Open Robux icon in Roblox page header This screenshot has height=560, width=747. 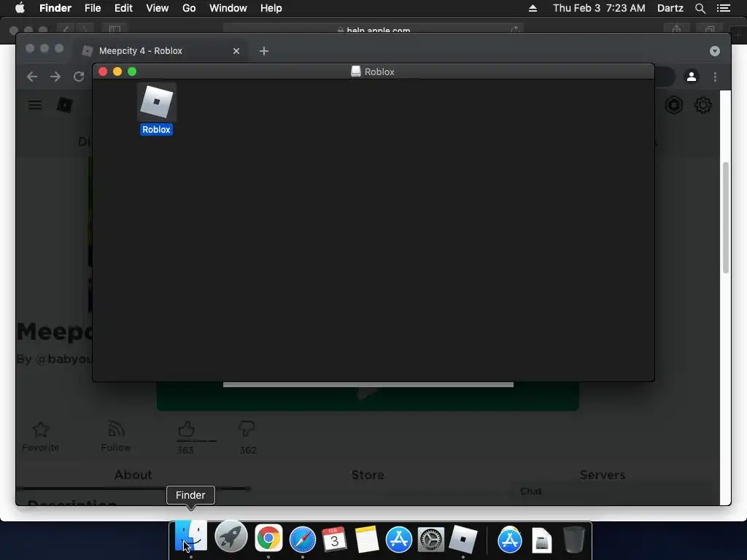pos(673,105)
